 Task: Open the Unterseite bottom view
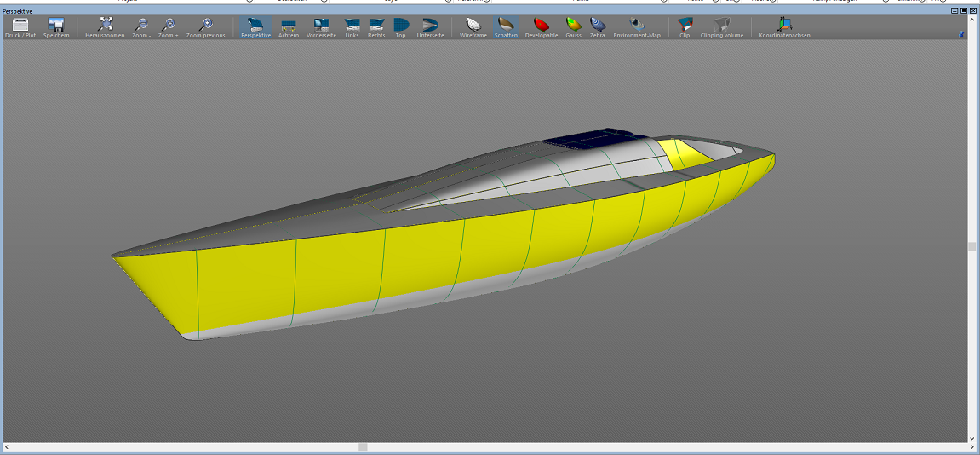430,26
